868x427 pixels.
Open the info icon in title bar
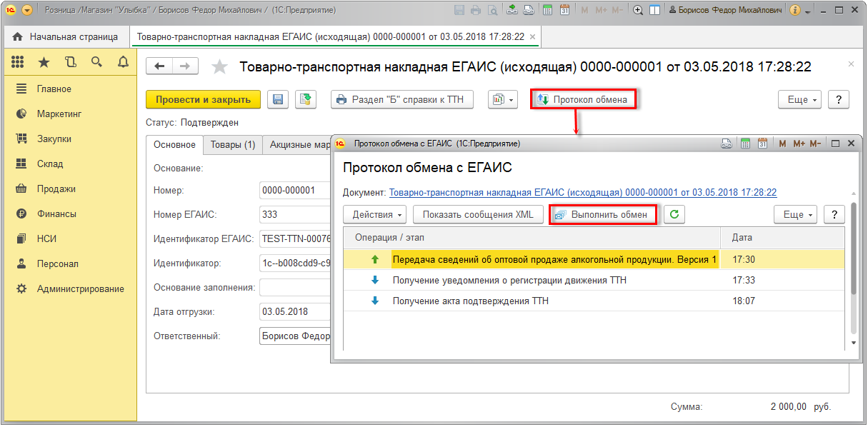(795, 11)
